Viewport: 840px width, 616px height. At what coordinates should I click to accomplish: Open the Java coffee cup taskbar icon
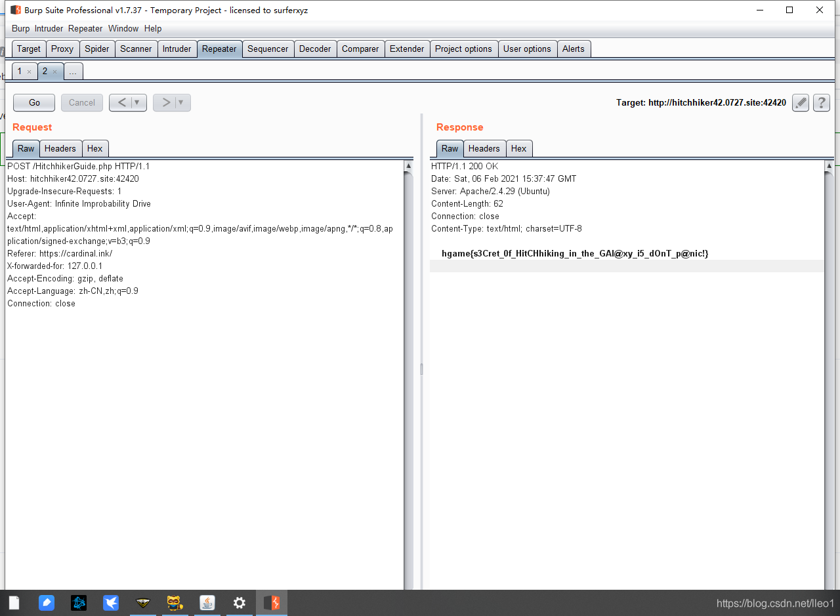[x=207, y=602]
